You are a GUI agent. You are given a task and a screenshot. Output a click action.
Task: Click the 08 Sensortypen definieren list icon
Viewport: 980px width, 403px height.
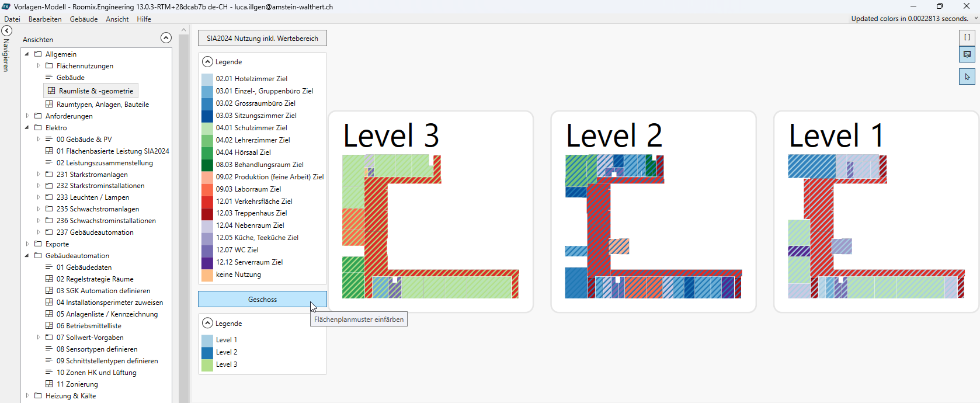tap(49, 349)
